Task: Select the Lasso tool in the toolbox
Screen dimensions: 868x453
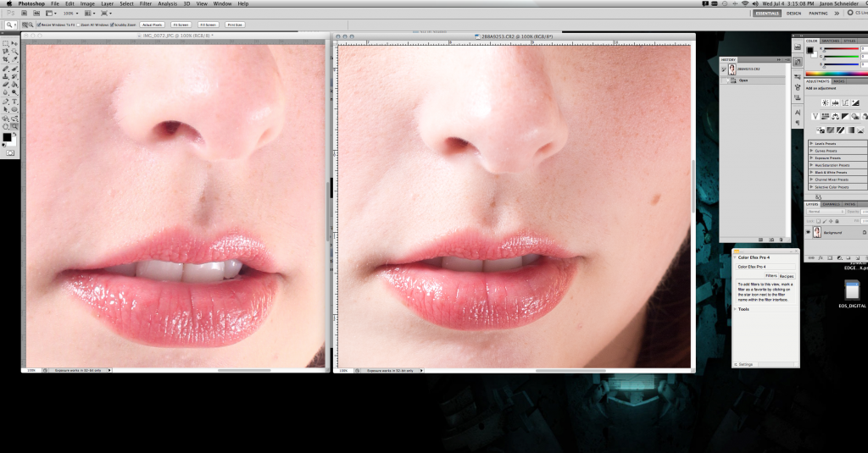Action: coord(6,52)
